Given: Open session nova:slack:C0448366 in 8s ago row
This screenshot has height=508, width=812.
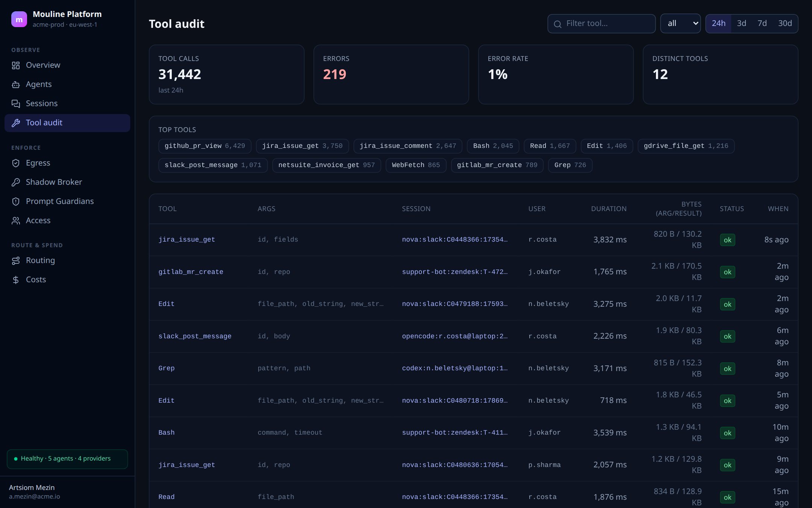Looking at the screenshot, I should click(455, 240).
